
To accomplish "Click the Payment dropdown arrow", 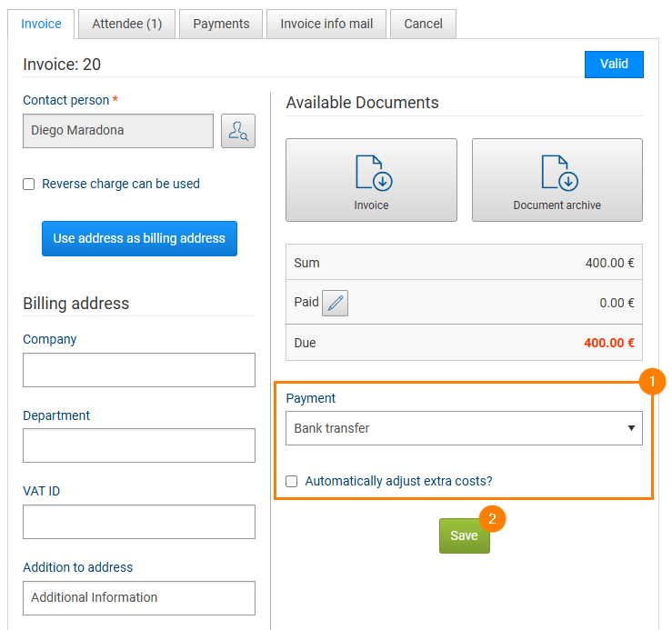I will pos(631,428).
